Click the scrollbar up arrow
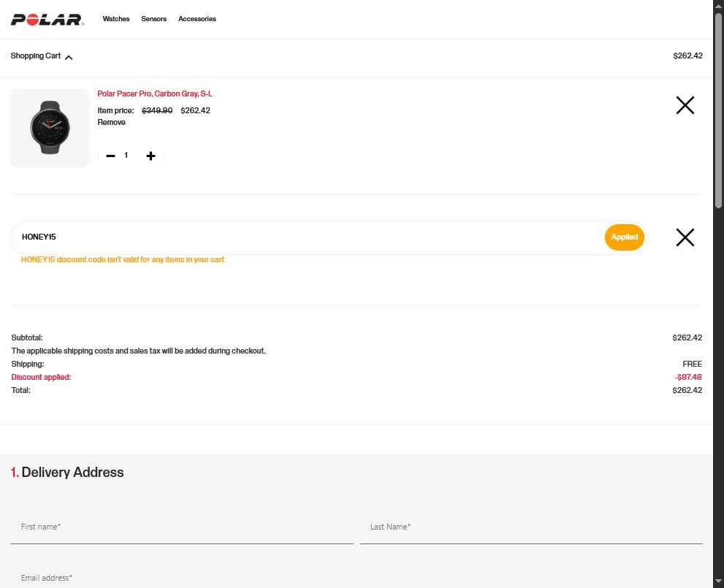This screenshot has height=588, width=724. (718, 6)
